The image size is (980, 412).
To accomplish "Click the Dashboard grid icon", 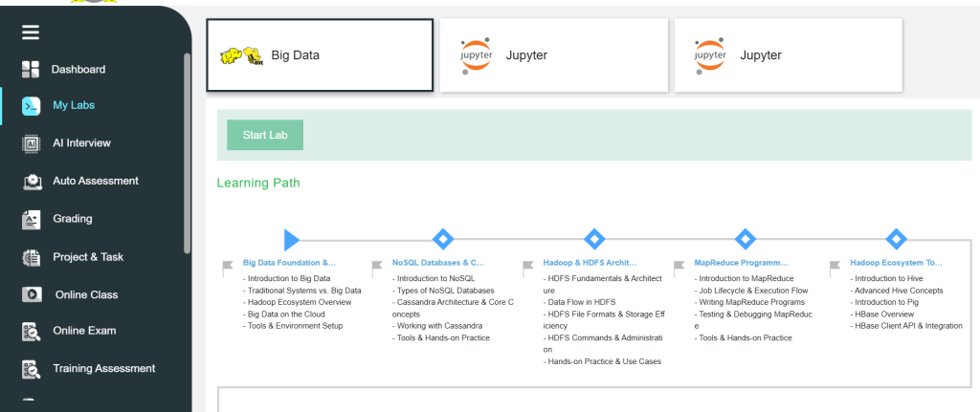I will (x=31, y=69).
